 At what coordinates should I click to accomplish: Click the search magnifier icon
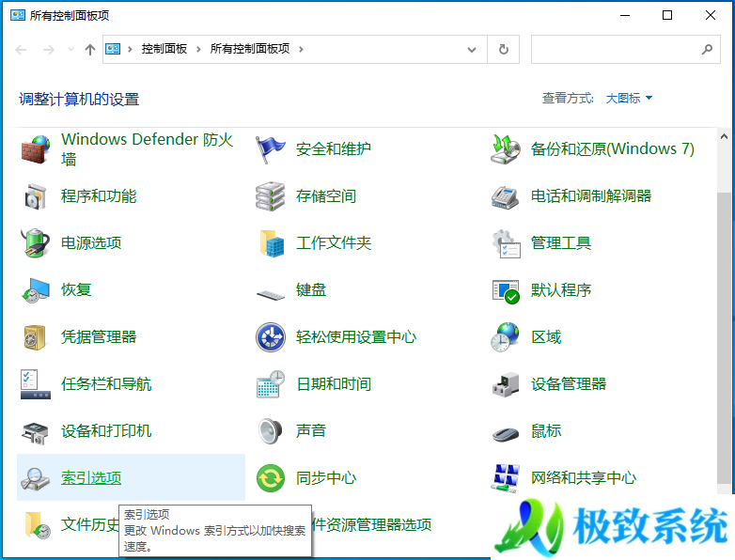point(707,49)
